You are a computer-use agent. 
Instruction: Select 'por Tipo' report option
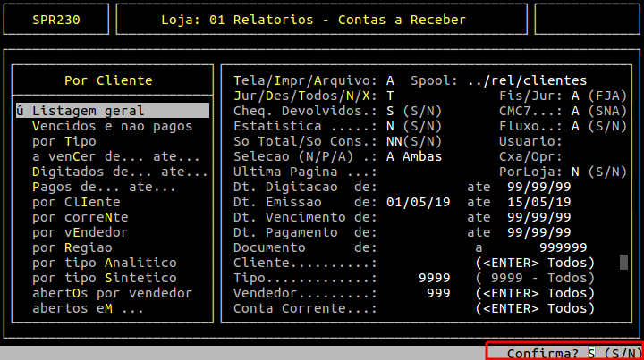click(x=64, y=141)
